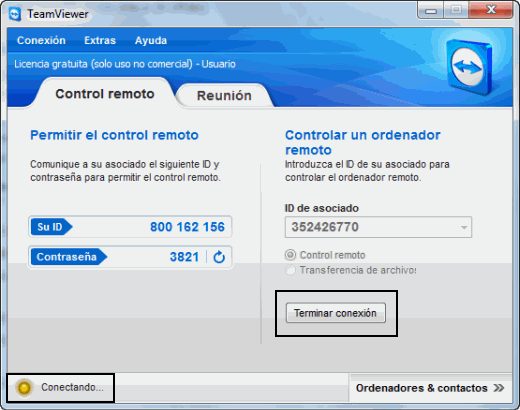Minimize the TeamViewer window
This screenshot has width=520, height=410.
coord(430,10)
